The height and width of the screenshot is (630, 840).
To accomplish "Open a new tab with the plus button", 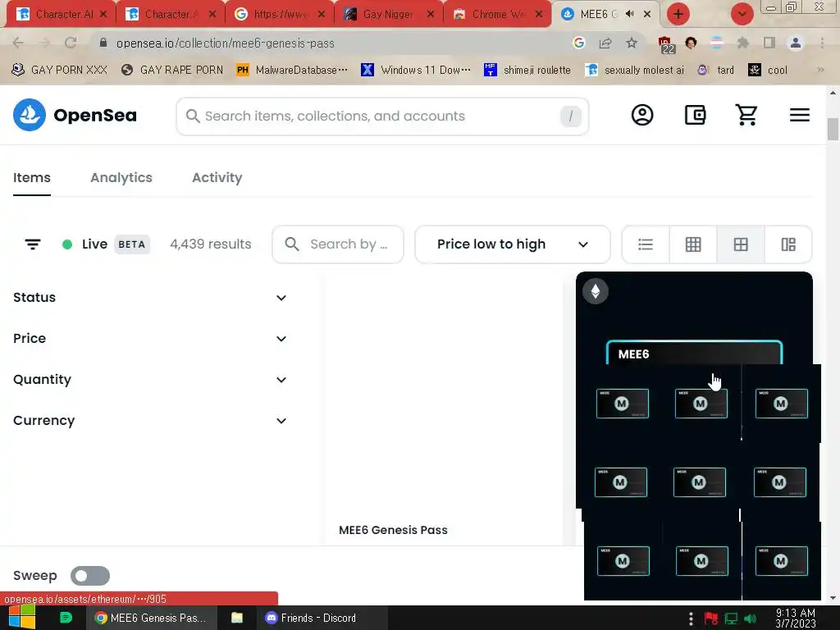I will (678, 14).
